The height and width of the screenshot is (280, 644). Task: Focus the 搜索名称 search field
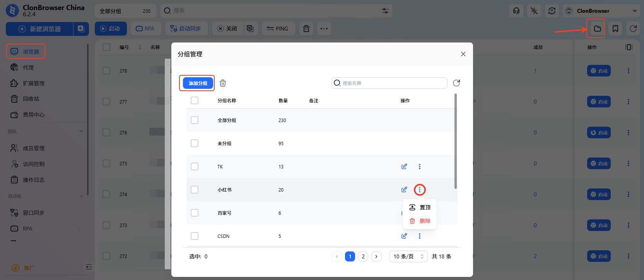[389, 83]
